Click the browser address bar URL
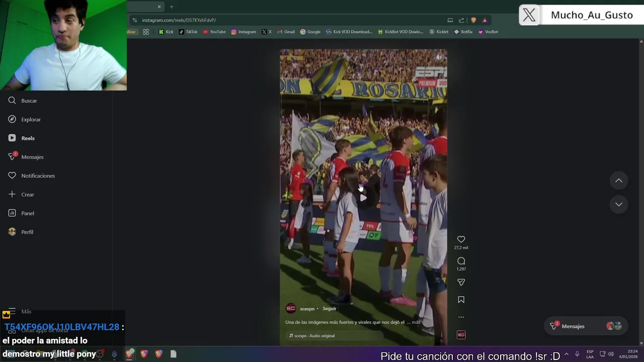 click(179, 20)
